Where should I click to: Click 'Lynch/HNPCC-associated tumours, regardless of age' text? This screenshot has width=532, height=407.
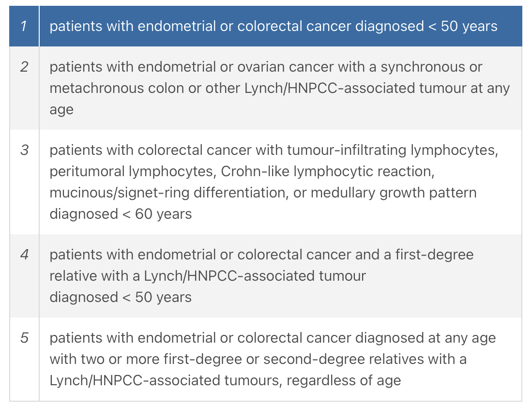225,380
